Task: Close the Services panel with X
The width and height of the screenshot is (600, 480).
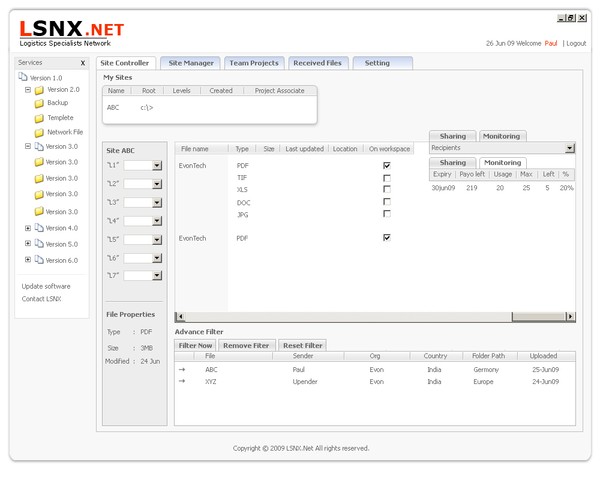Action: pyautogui.click(x=83, y=63)
